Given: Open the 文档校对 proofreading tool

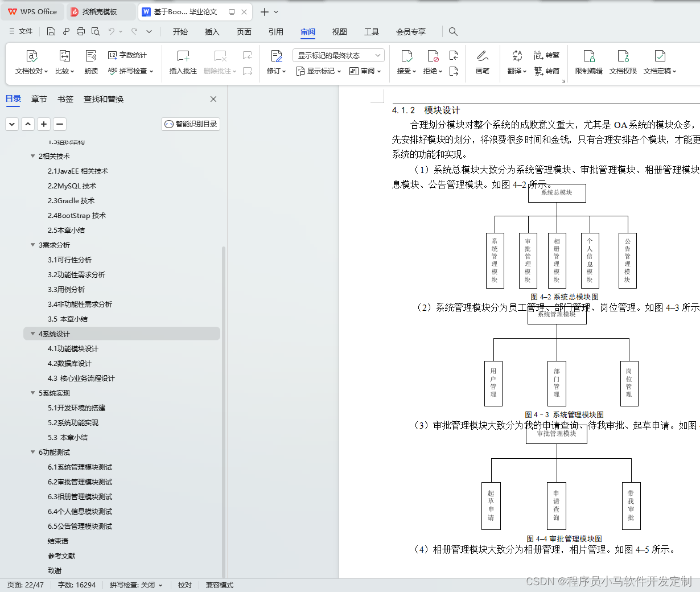Looking at the screenshot, I should [x=30, y=61].
